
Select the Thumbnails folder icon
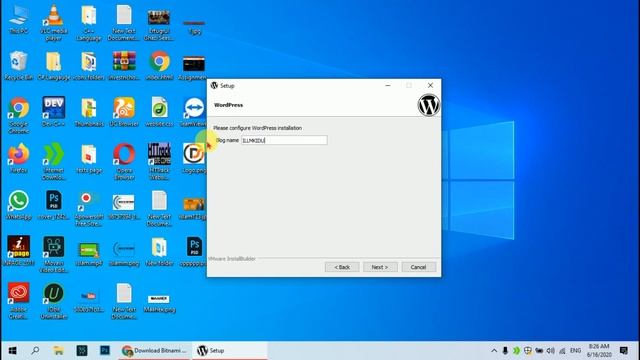pos(89,111)
